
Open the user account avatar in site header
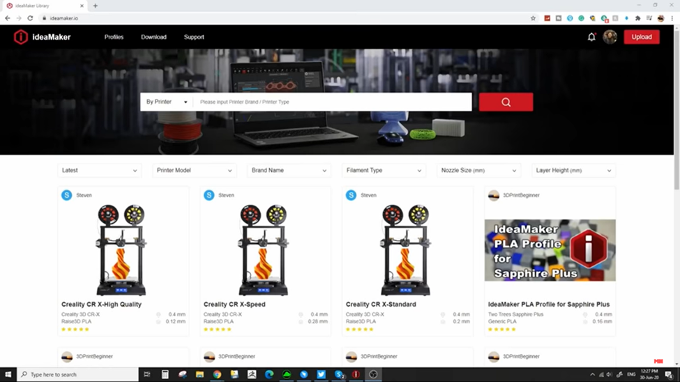point(610,37)
